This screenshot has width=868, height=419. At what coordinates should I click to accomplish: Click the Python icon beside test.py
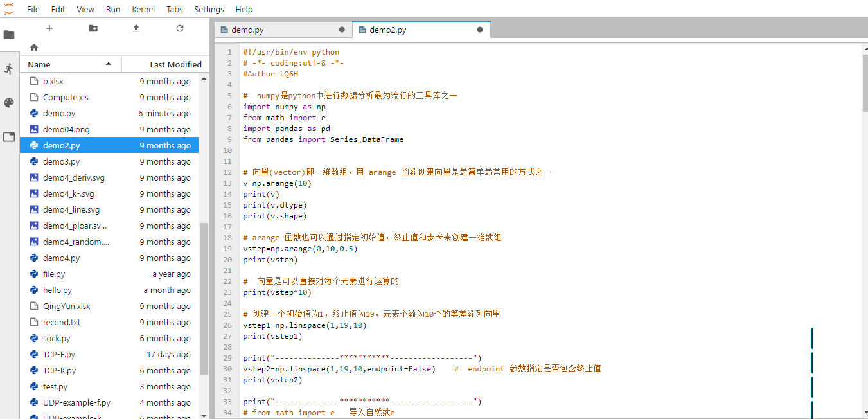pos(34,386)
